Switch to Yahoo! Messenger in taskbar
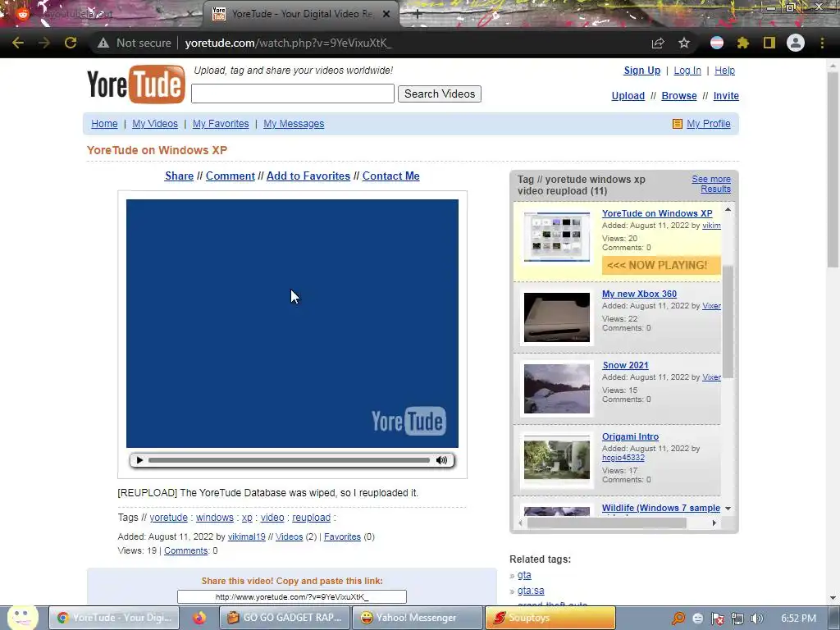This screenshot has width=840, height=630. pyautogui.click(x=417, y=618)
